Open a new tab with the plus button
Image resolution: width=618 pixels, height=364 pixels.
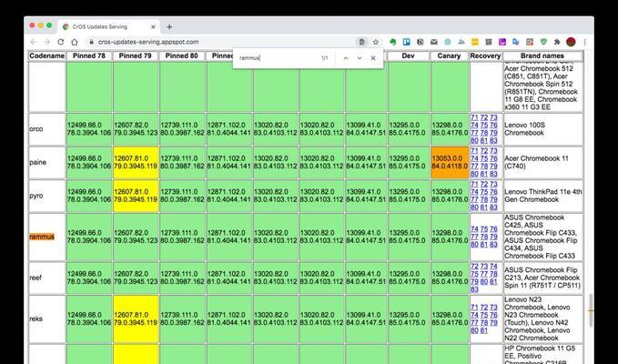tap(169, 26)
